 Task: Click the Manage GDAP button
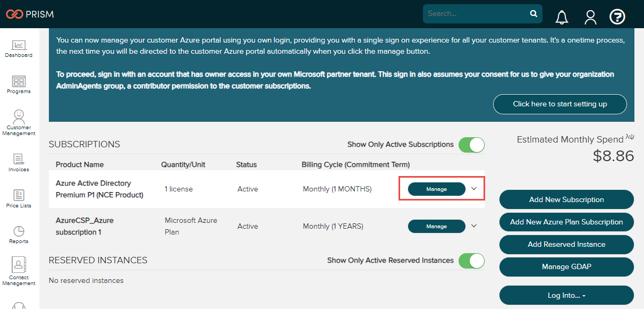(566, 267)
